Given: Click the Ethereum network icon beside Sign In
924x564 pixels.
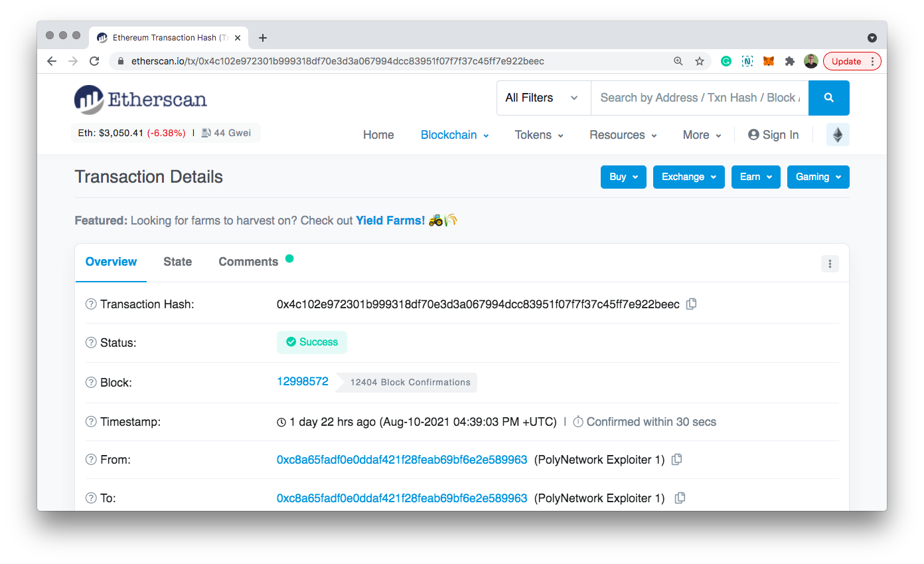Looking at the screenshot, I should click(837, 134).
